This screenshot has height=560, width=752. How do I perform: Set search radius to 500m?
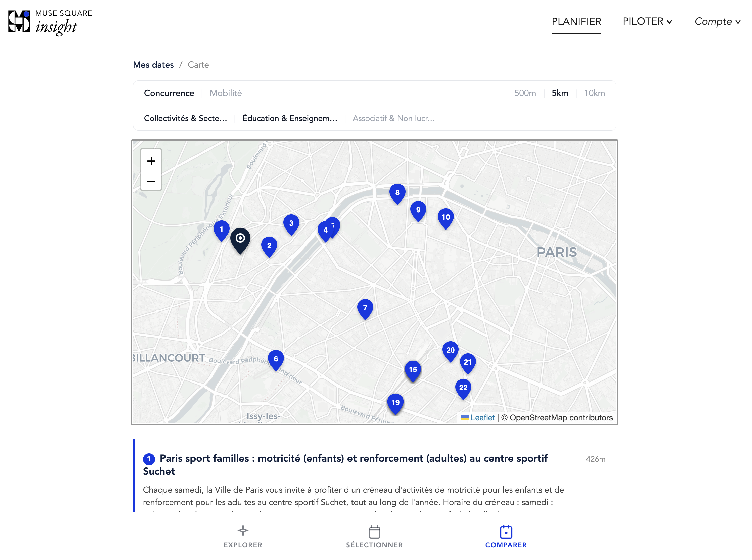[525, 93]
